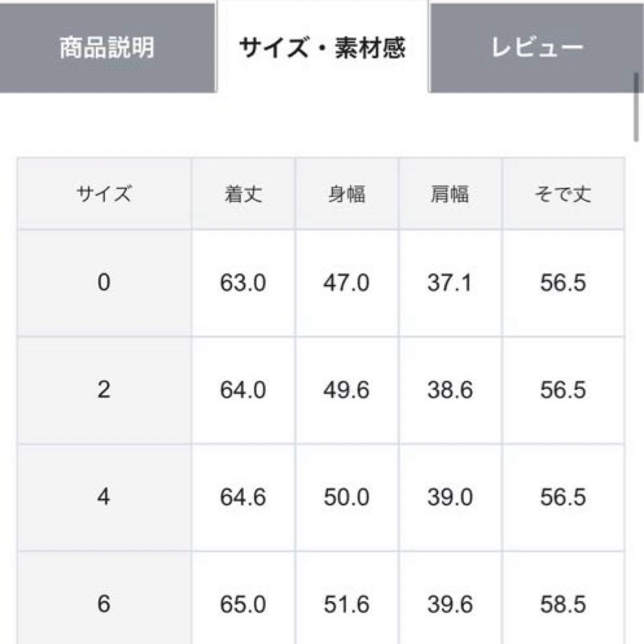Select size 0 row label

point(104,281)
